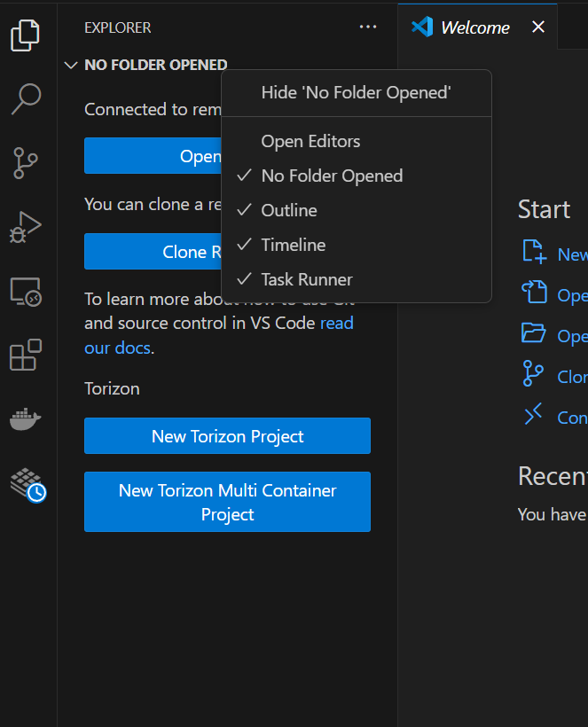Close the Welcome tab

[x=538, y=27]
